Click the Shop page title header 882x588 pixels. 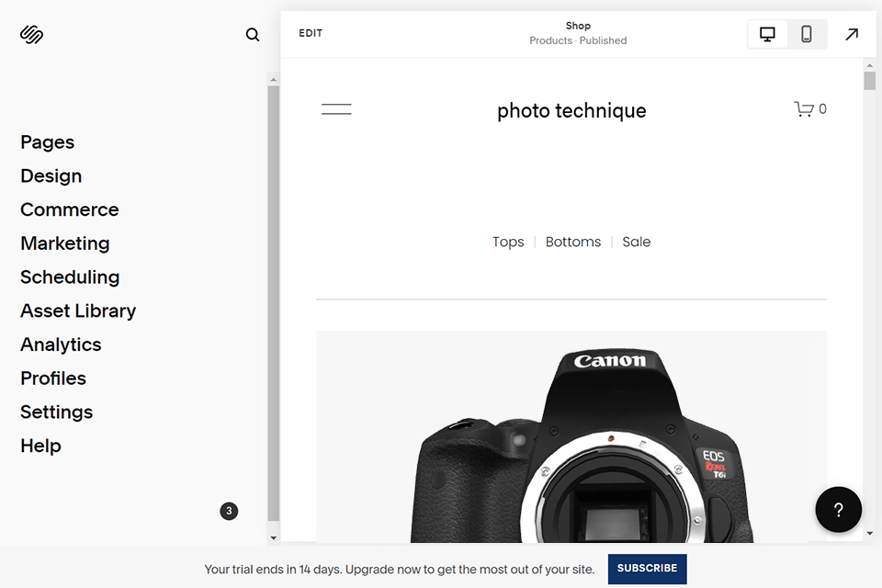[x=578, y=26]
